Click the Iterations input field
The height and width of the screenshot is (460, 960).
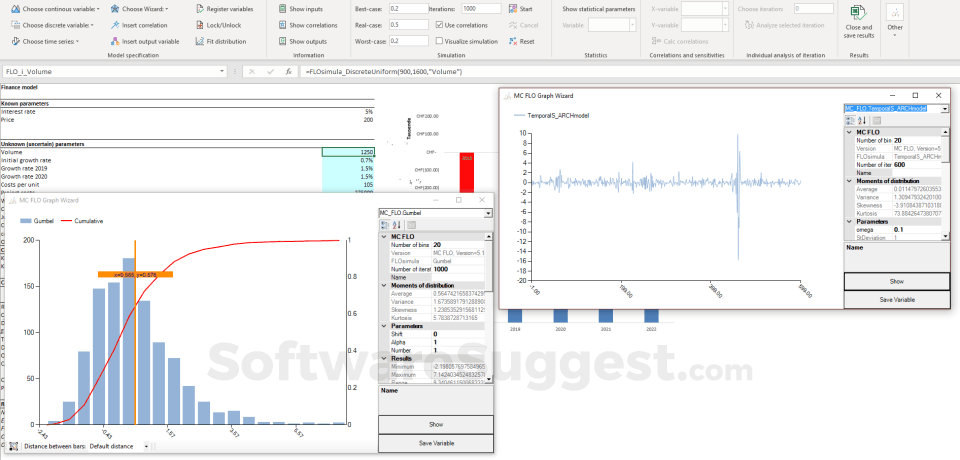point(481,9)
